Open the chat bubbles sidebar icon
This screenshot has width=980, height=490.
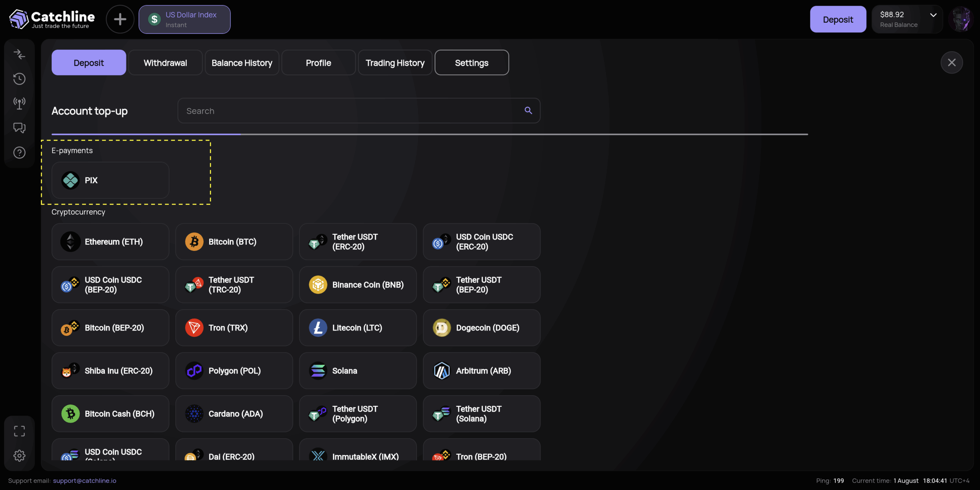(x=19, y=128)
